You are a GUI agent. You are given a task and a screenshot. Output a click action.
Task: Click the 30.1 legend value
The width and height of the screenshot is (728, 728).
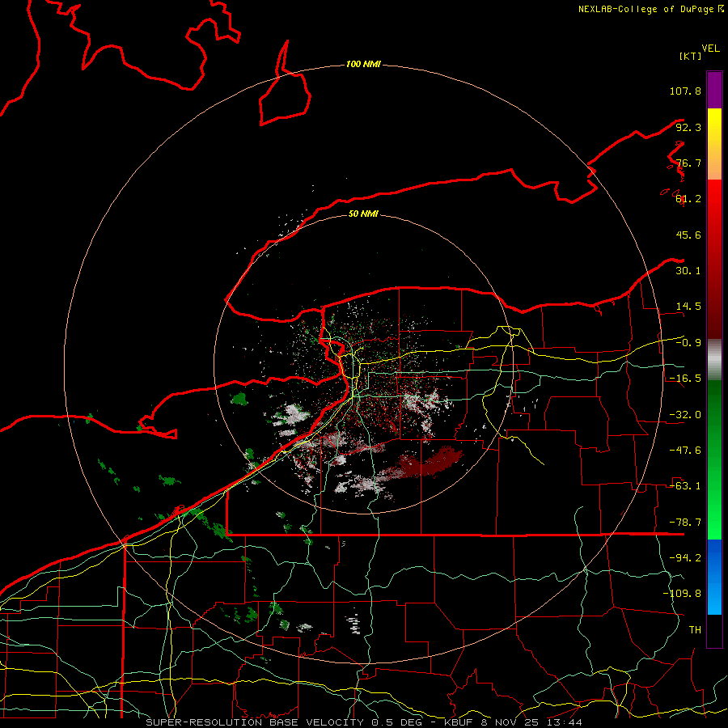[688, 271]
